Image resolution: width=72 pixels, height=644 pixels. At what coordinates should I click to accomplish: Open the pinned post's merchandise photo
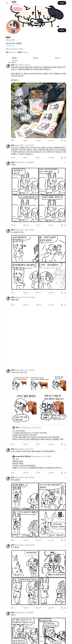click(x=39, y=110)
